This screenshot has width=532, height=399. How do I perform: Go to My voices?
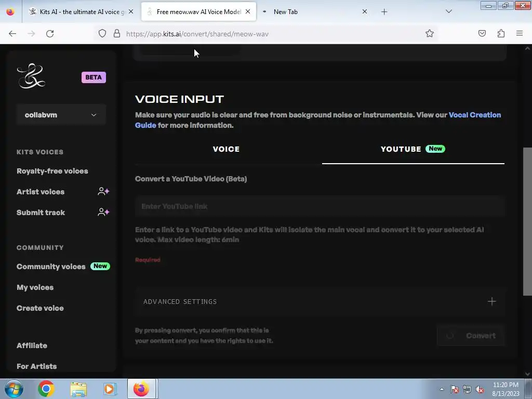35,287
